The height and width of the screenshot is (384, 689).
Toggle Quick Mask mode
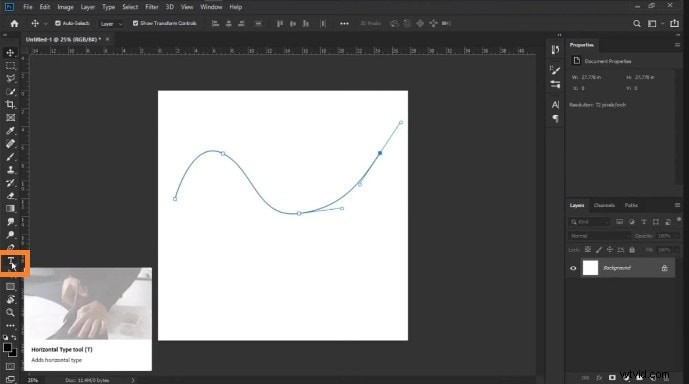10,366
